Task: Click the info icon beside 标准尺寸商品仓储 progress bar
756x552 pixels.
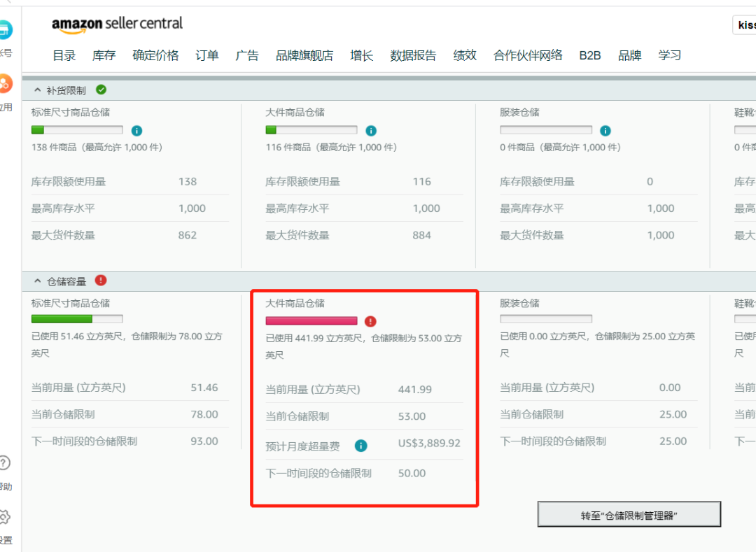Action: [136, 129]
